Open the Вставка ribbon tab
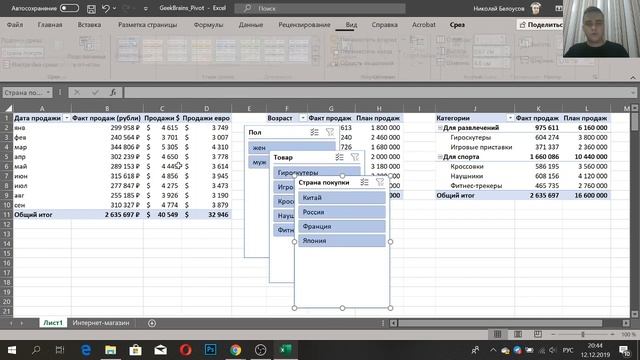 coord(89,25)
